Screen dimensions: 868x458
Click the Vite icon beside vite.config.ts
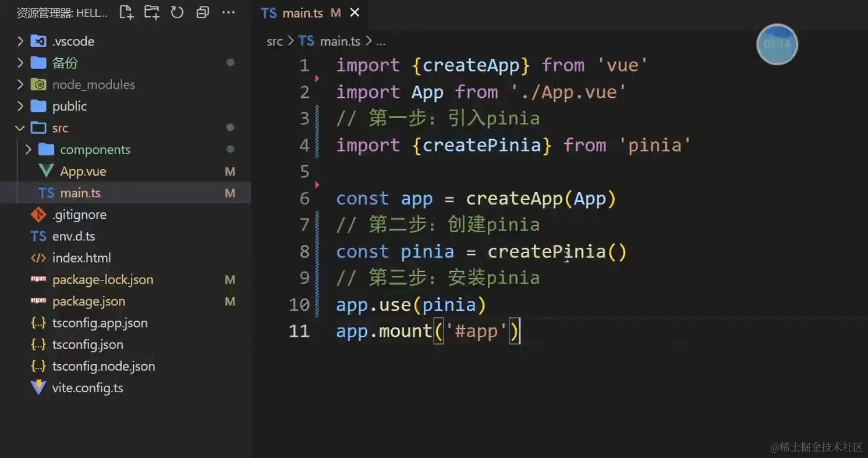[x=38, y=388]
